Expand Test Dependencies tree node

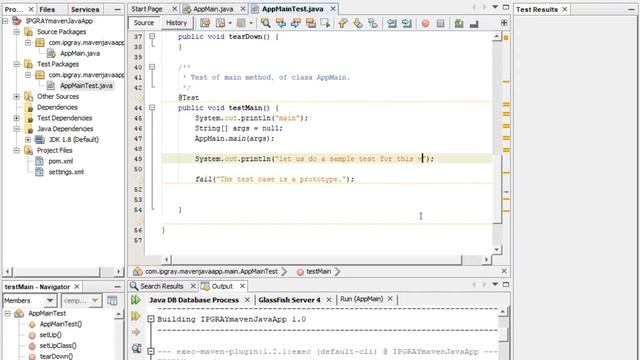(x=16, y=118)
